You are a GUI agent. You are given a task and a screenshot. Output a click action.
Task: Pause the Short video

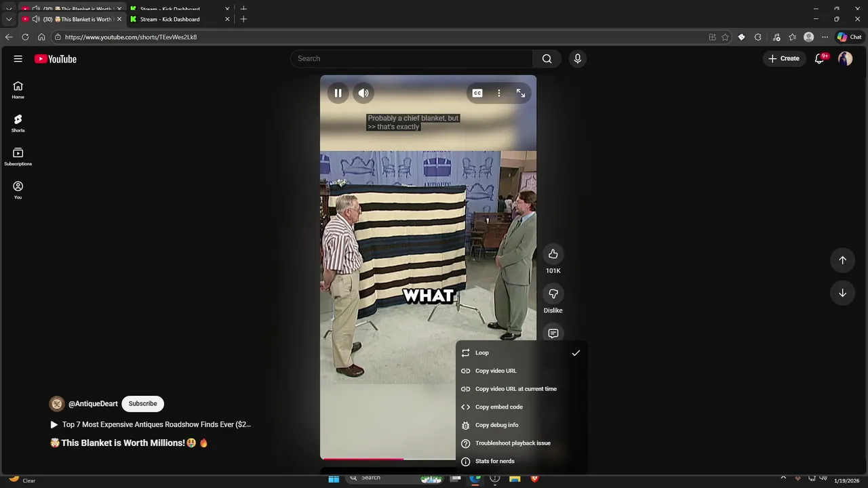click(338, 93)
